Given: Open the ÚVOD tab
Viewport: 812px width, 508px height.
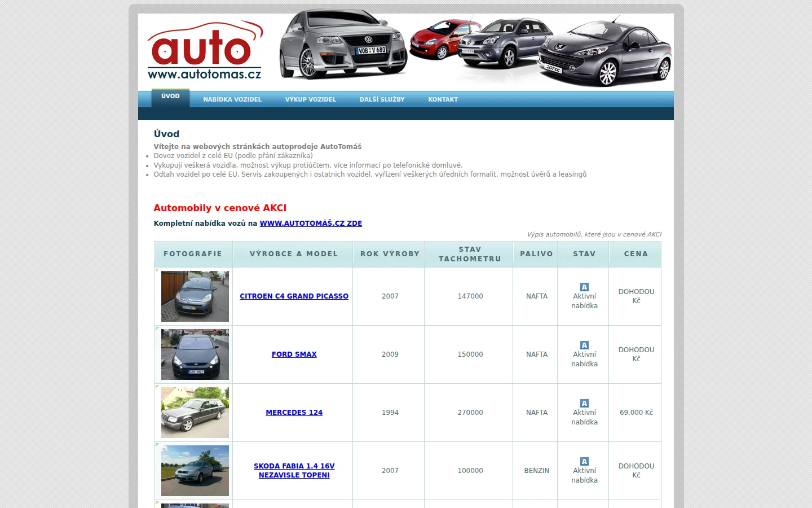Looking at the screenshot, I should pyautogui.click(x=170, y=97).
